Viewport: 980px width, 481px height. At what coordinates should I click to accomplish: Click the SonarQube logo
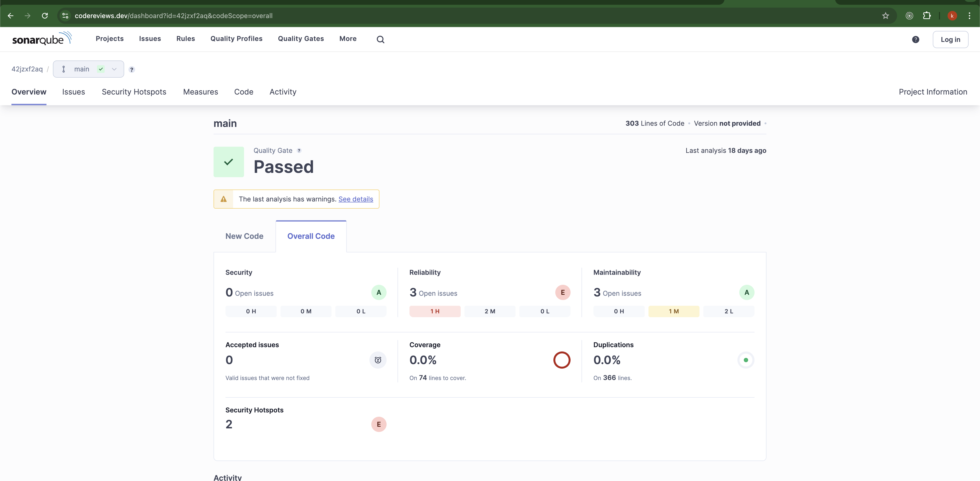42,39
